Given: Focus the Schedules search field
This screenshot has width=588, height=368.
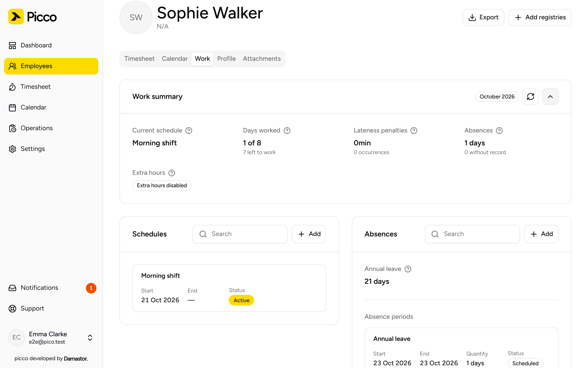Looking at the screenshot, I should click(240, 234).
